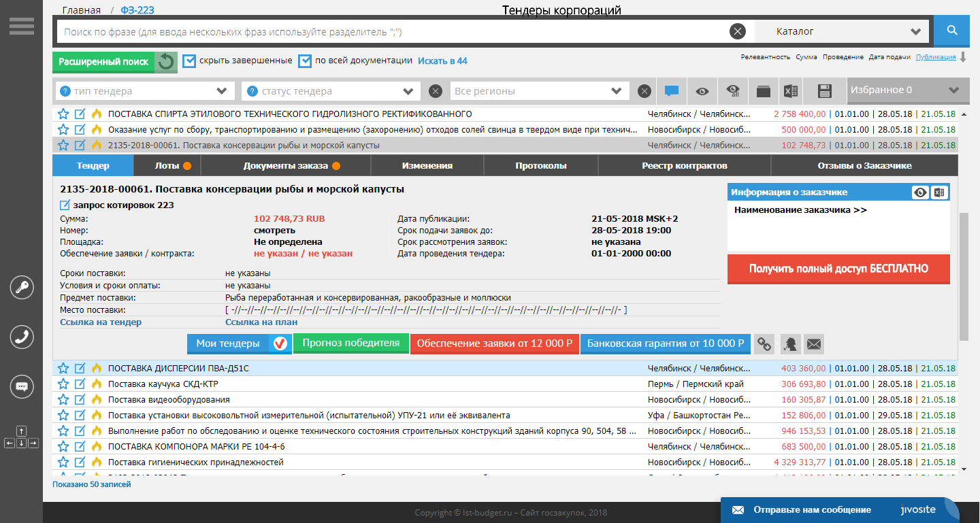Image resolution: width=980 pixels, height=523 pixels.
Task: Click the detective spy icon below details
Action: [789, 343]
